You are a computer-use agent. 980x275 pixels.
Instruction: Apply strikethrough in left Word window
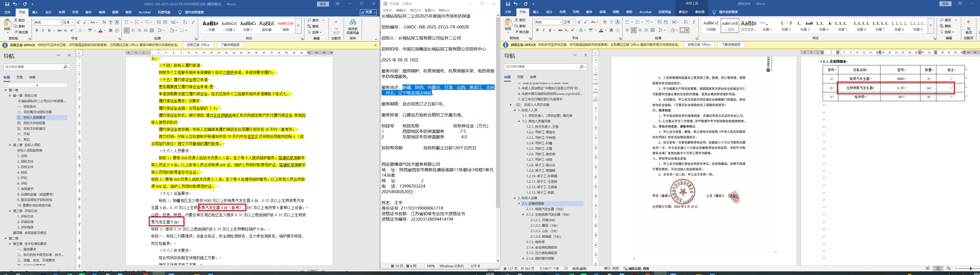pos(59,30)
